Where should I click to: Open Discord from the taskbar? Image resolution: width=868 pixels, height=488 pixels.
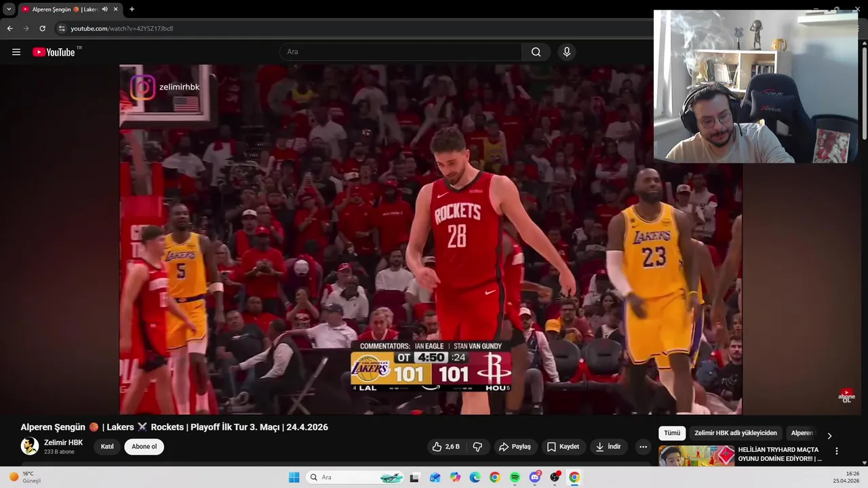tap(535, 477)
